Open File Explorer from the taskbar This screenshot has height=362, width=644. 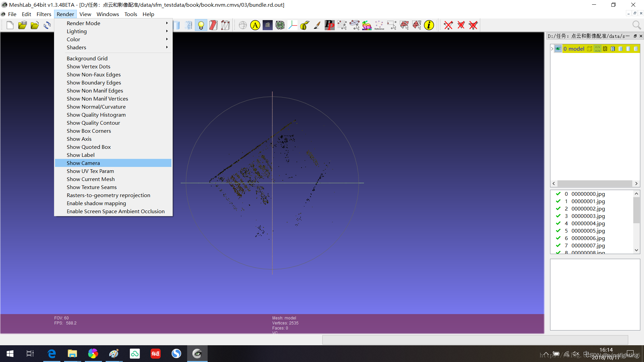(x=72, y=354)
